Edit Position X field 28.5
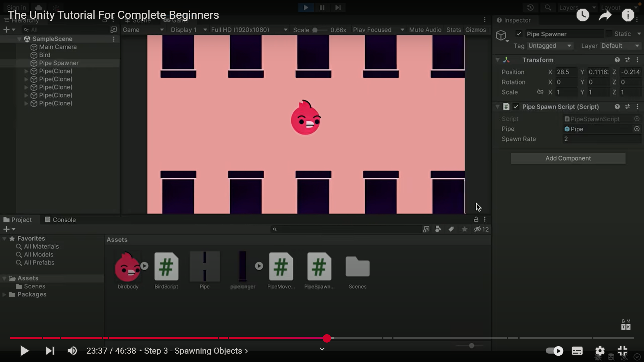The height and width of the screenshot is (362, 644). tap(566, 72)
